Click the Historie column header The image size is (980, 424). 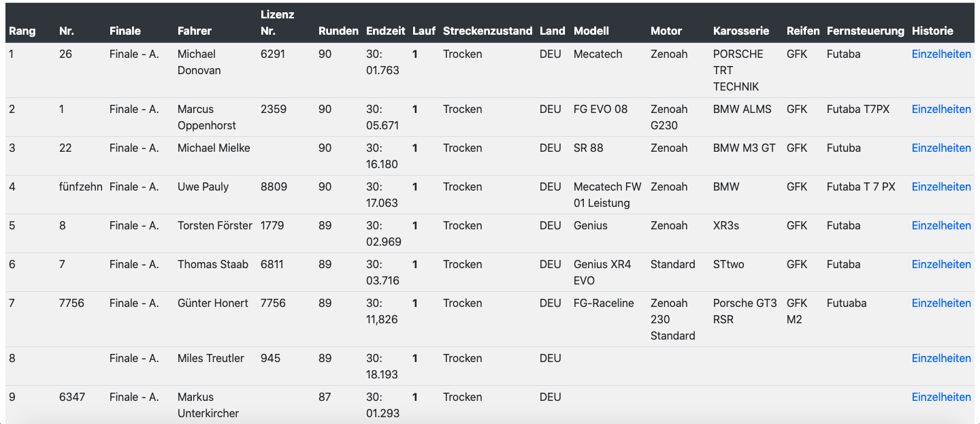pos(932,31)
